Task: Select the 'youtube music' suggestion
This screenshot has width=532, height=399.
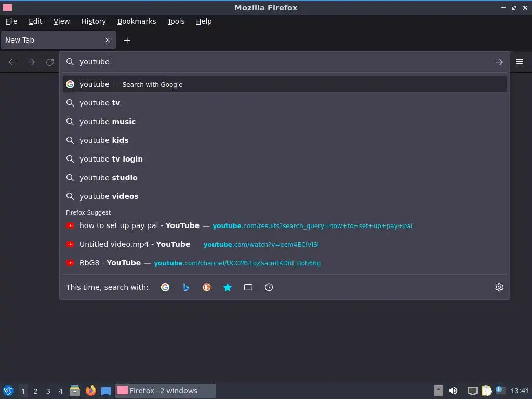Action: pos(284,122)
